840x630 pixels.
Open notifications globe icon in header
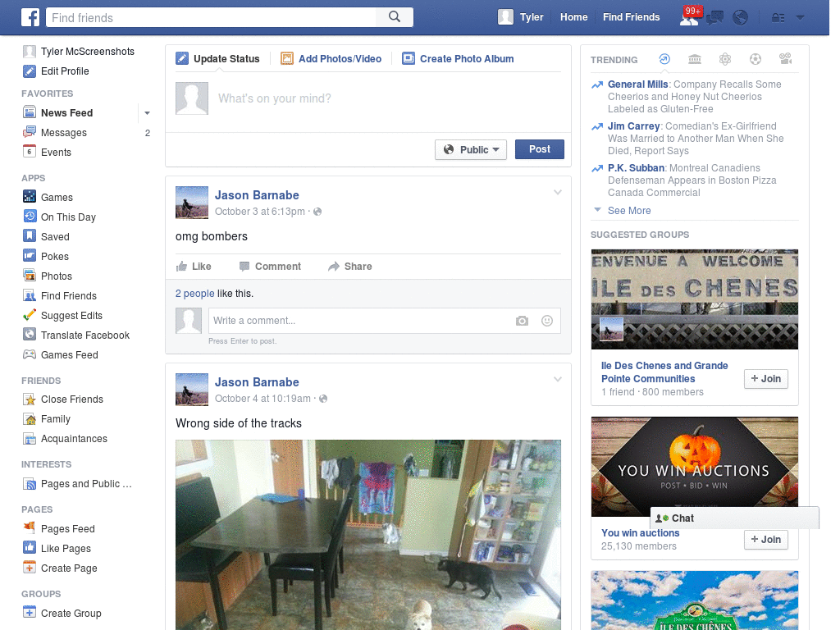tap(741, 18)
